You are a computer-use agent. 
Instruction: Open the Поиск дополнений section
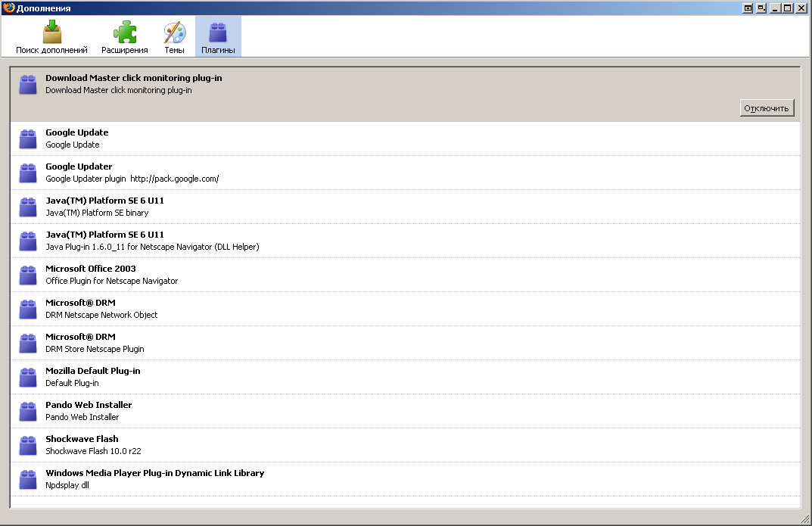pyautogui.click(x=51, y=37)
